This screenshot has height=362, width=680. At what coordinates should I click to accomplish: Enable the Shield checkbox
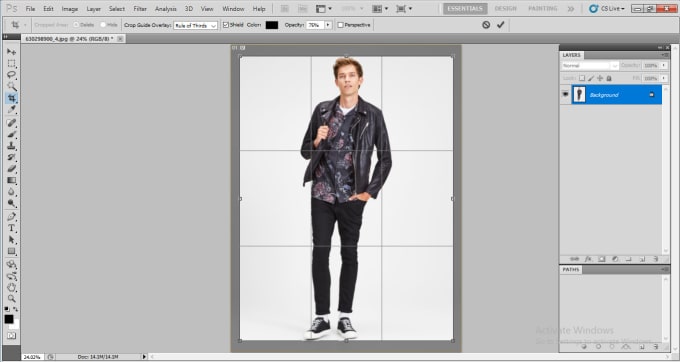coord(226,25)
